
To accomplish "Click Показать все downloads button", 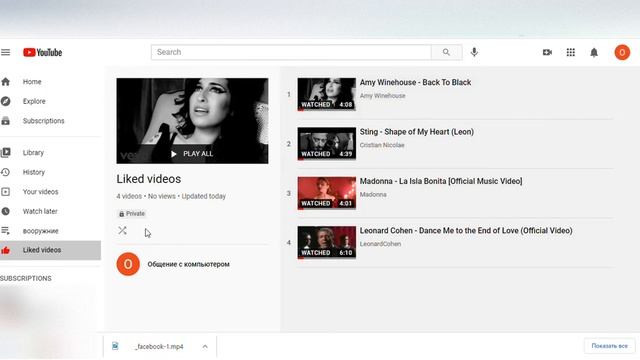I will 609,346.
